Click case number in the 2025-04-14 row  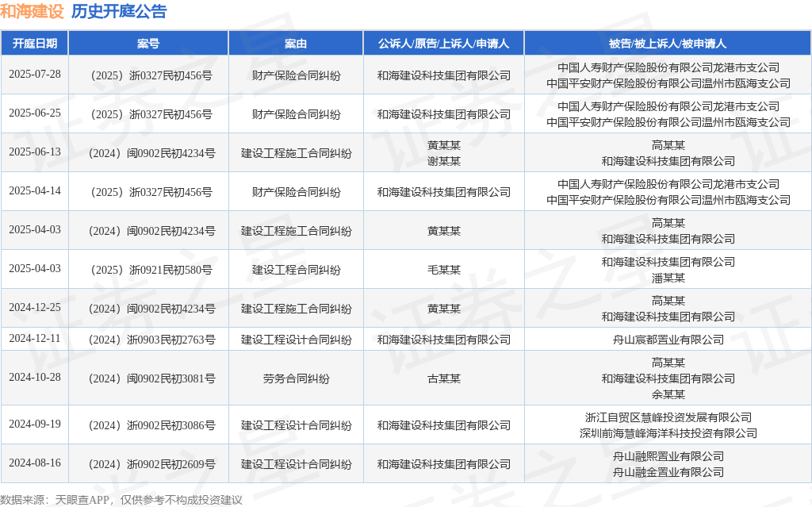pyautogui.click(x=150, y=192)
